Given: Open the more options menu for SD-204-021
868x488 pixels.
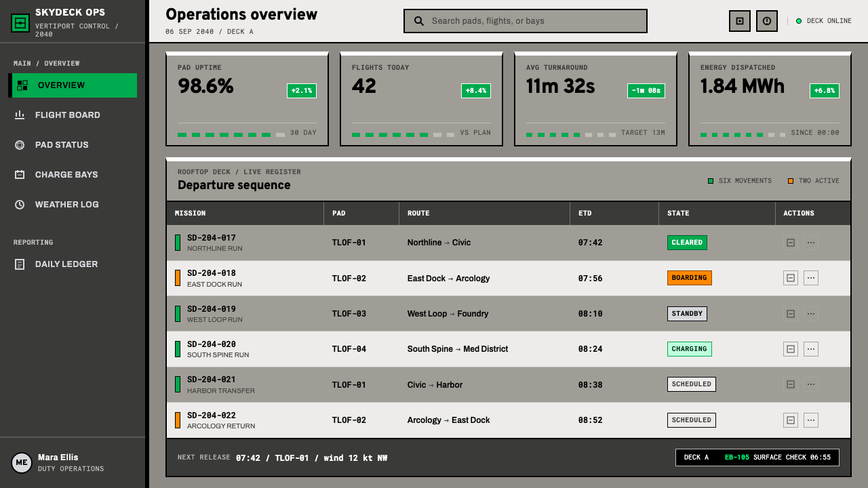Looking at the screenshot, I should (x=811, y=384).
